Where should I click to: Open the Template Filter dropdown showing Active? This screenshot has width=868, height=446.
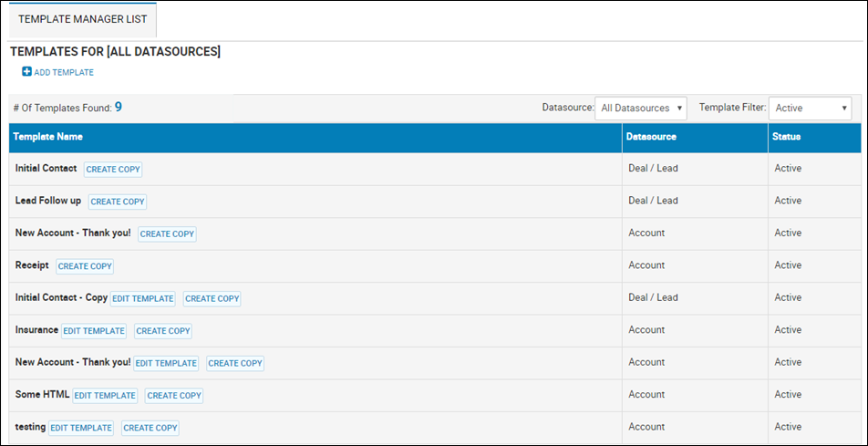pyautogui.click(x=811, y=108)
